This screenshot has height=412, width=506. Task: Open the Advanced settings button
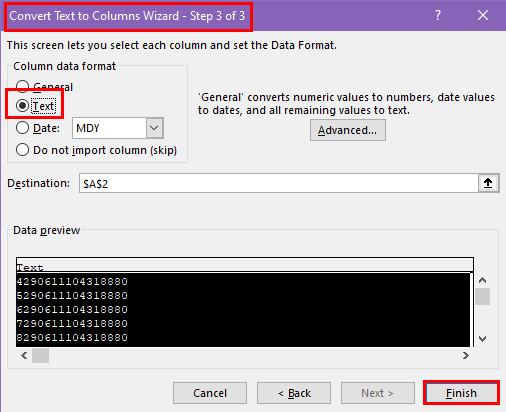[348, 130]
